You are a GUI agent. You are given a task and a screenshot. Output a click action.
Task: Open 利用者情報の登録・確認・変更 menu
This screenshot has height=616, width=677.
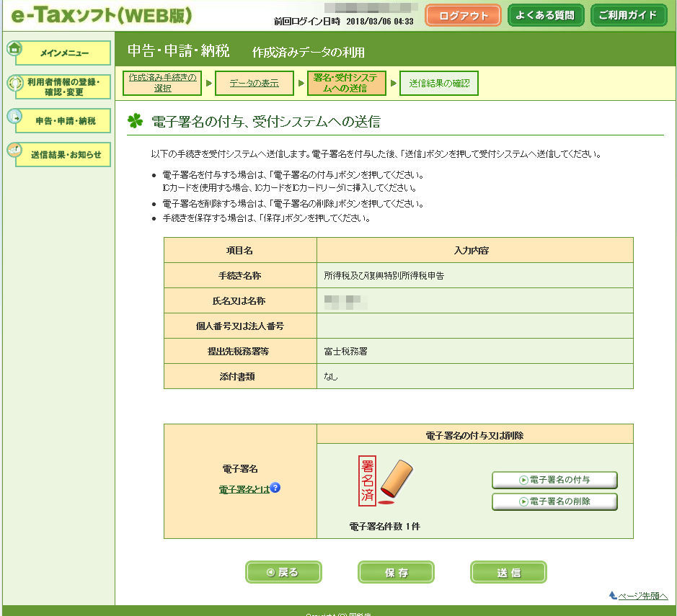click(x=63, y=86)
